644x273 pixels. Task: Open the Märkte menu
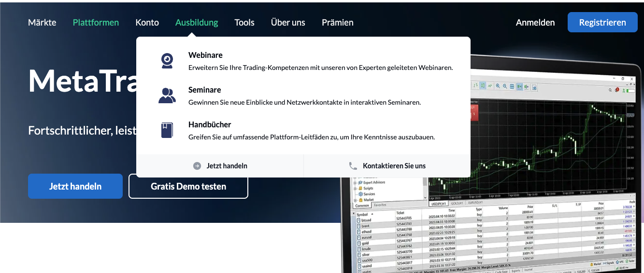pyautogui.click(x=42, y=22)
